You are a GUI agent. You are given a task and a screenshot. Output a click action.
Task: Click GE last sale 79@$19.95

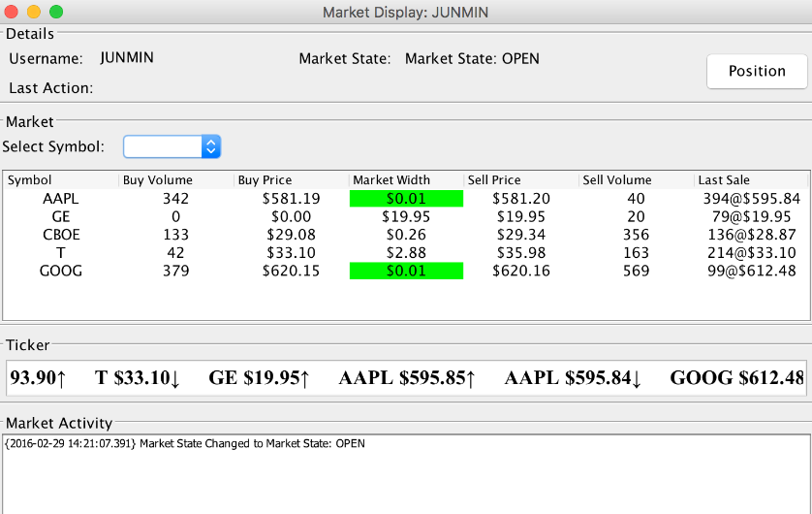point(751,216)
